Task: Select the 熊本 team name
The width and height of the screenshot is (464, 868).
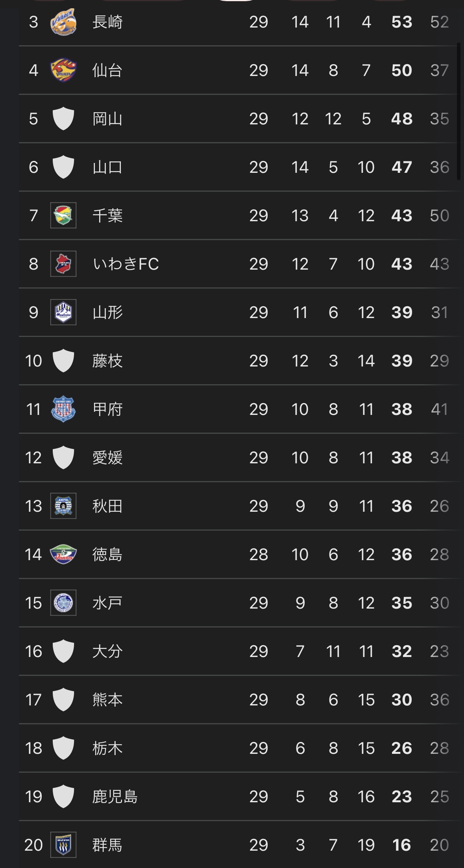Action: coord(107,700)
